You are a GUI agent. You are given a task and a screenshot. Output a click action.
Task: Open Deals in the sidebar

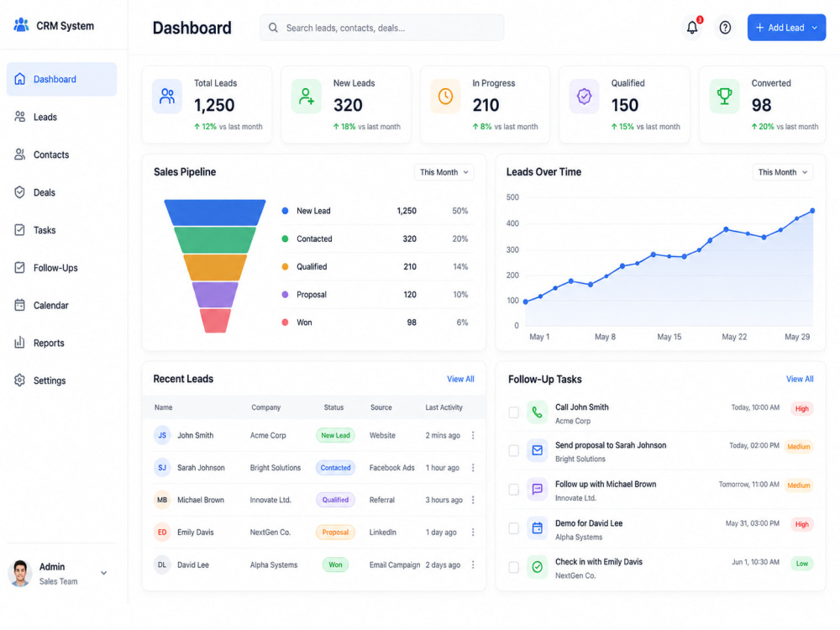(x=61, y=192)
